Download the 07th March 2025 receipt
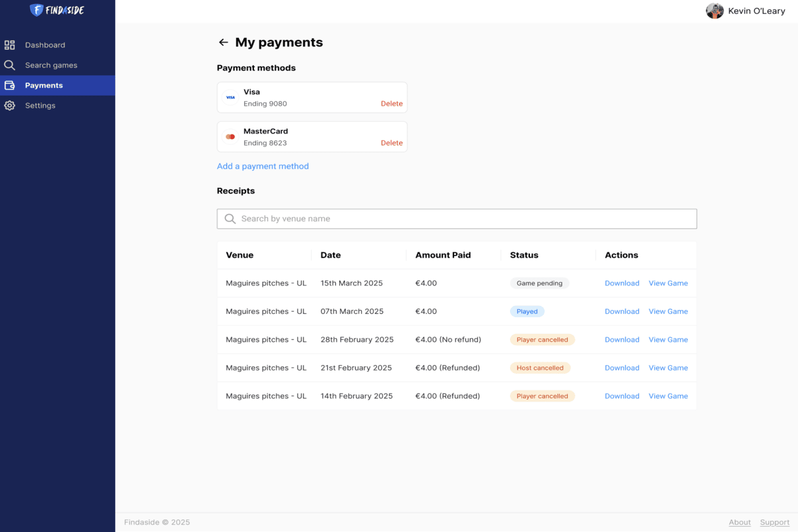The width and height of the screenshot is (798, 532). tap(622, 311)
